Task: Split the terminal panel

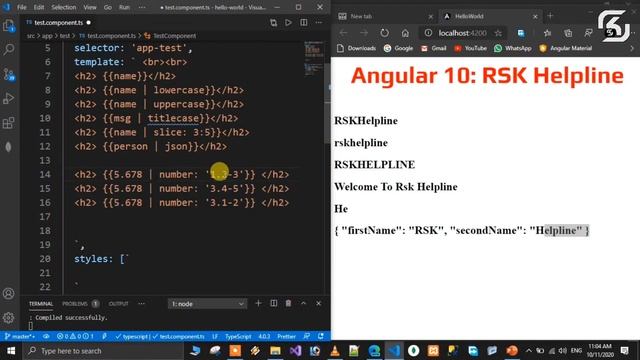Action: (273, 303)
